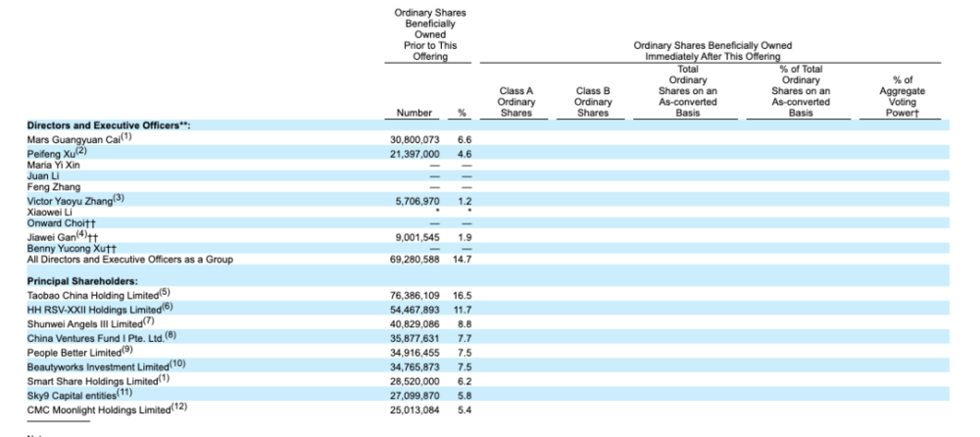Select the name Feng Zhang

click(x=54, y=187)
